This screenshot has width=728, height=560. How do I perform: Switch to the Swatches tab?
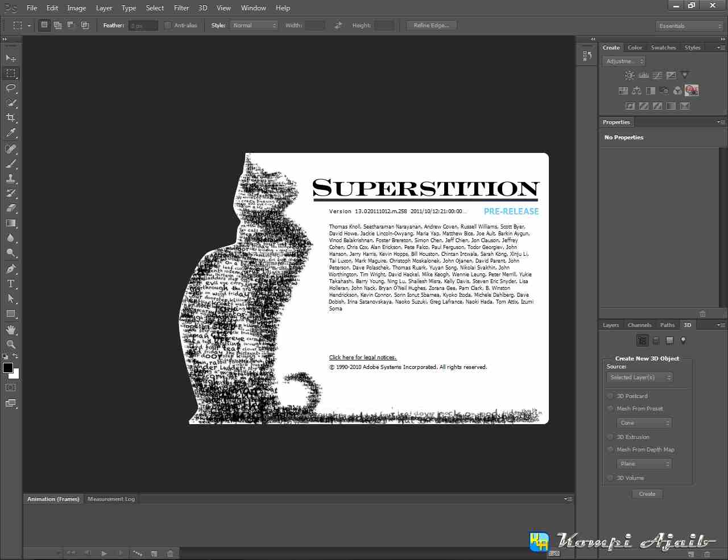click(x=663, y=48)
